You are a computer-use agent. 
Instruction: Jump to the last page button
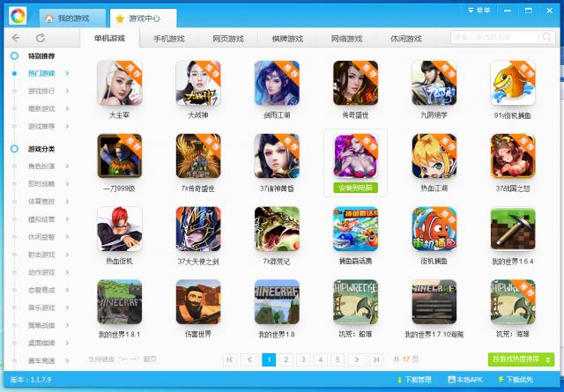376,359
